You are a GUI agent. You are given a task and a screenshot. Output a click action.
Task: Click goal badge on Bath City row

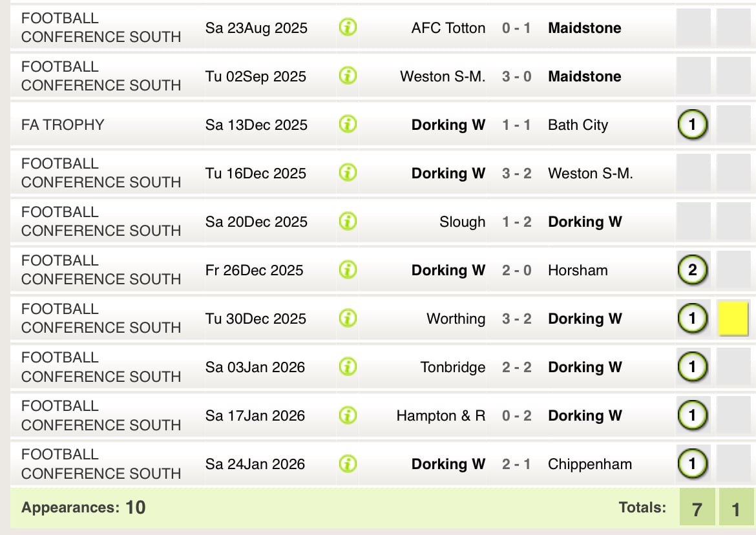[x=693, y=124]
